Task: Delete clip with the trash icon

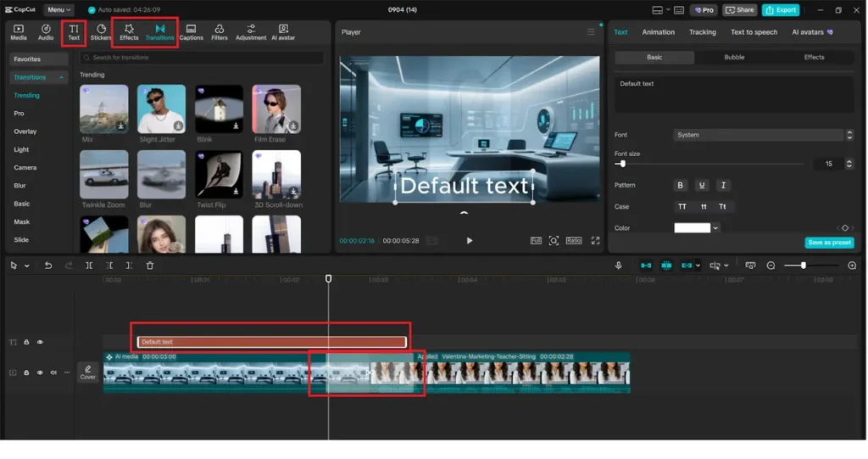Action: (x=150, y=266)
